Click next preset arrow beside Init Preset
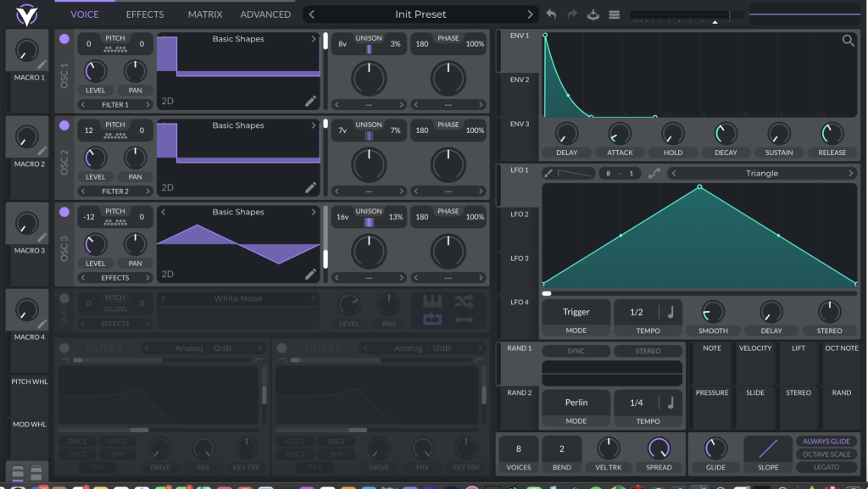The width and height of the screenshot is (868, 489). pyautogui.click(x=531, y=14)
